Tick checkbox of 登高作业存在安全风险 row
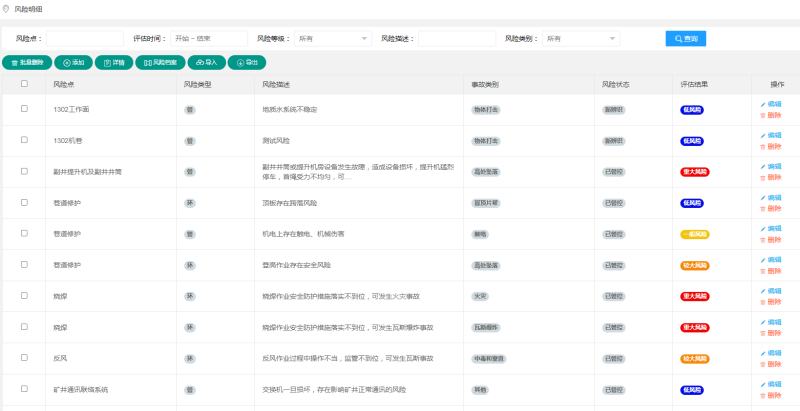 (24, 264)
